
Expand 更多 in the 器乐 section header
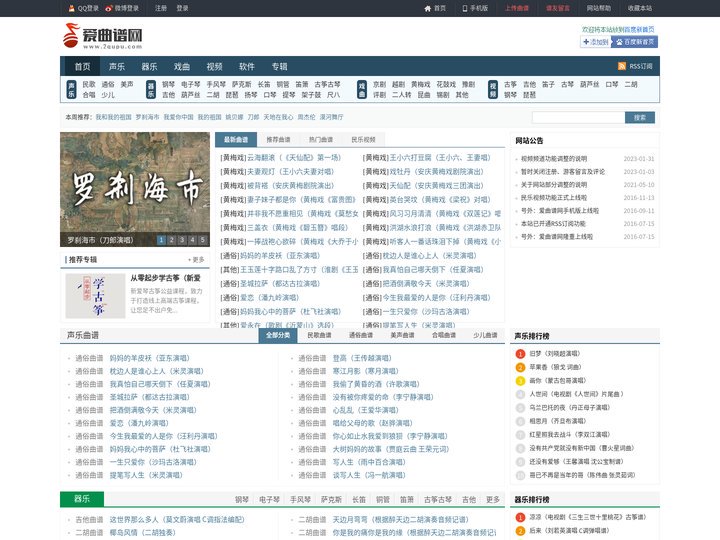[493, 499]
